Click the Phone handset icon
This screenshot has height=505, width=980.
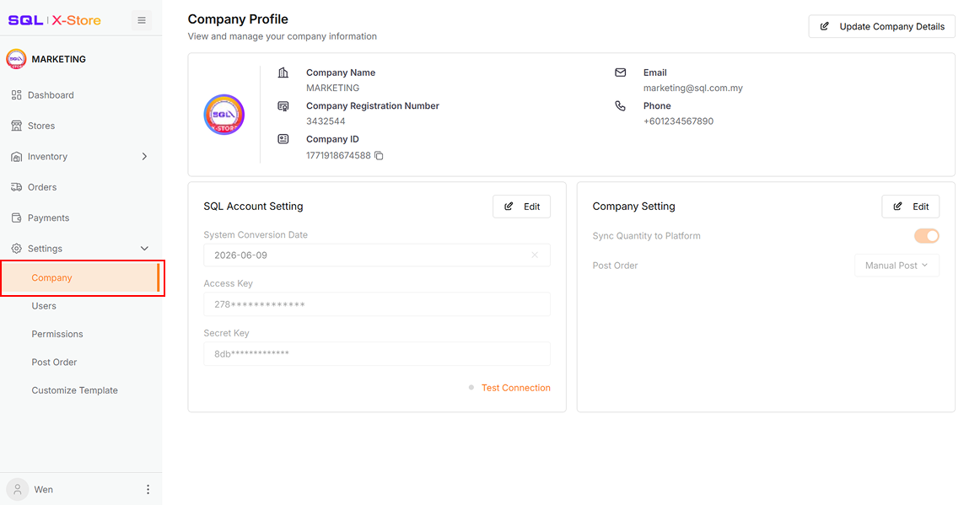pyautogui.click(x=620, y=105)
